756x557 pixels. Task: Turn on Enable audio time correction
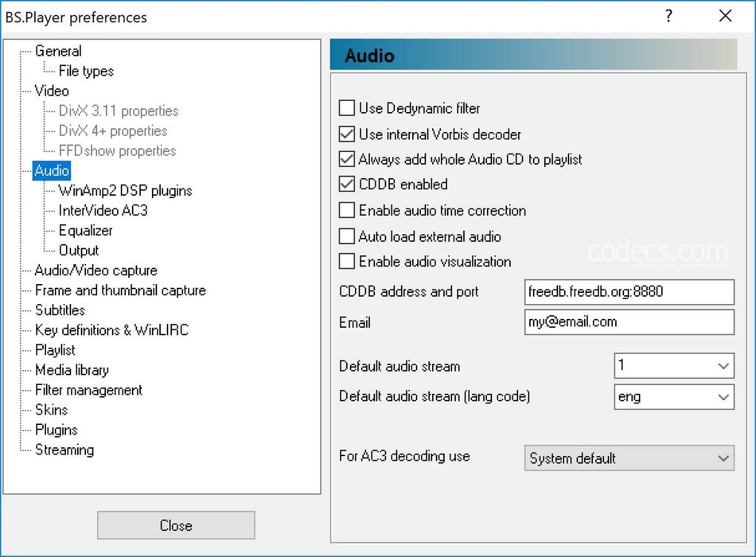[x=347, y=211]
